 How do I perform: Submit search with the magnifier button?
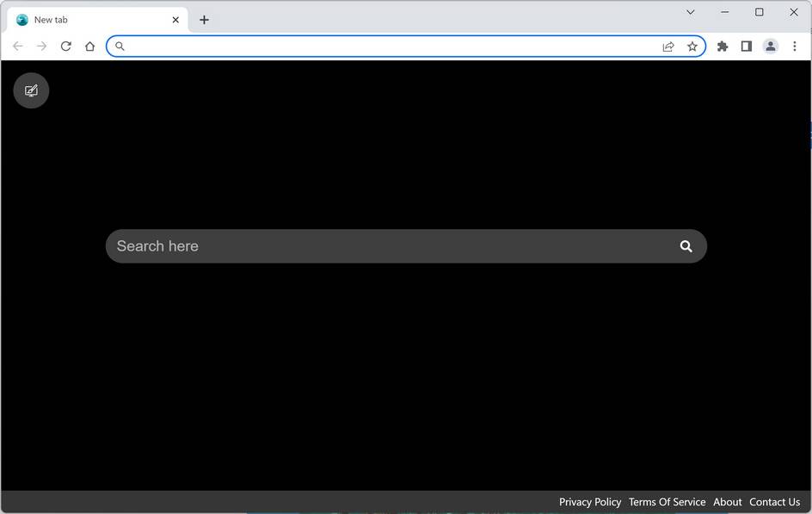tap(686, 246)
